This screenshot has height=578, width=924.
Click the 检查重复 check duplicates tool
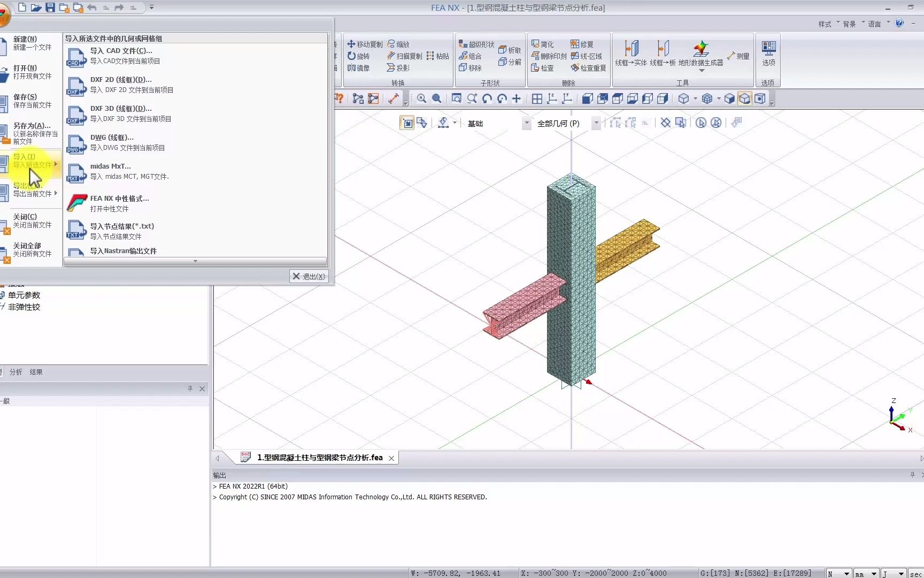pos(588,68)
